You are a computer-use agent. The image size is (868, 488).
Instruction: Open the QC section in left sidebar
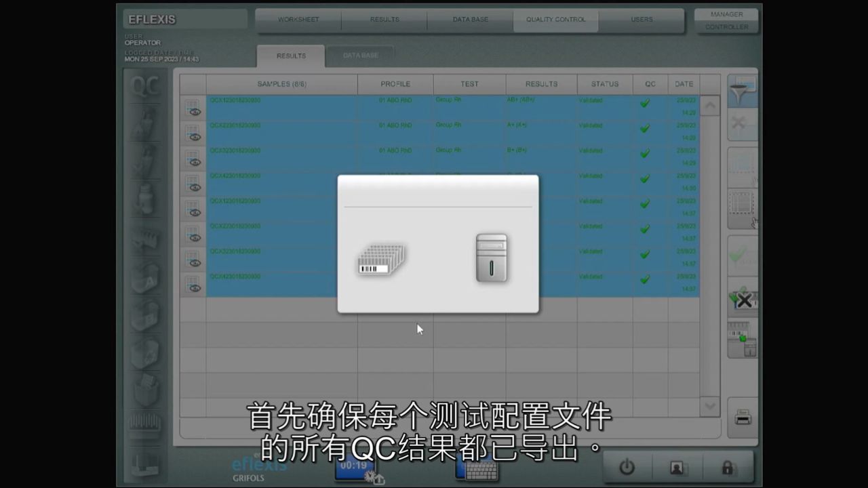[145, 86]
